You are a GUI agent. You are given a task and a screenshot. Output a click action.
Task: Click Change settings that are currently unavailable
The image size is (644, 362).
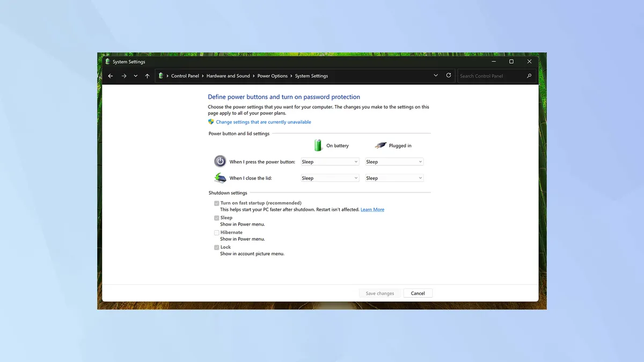pyautogui.click(x=264, y=122)
